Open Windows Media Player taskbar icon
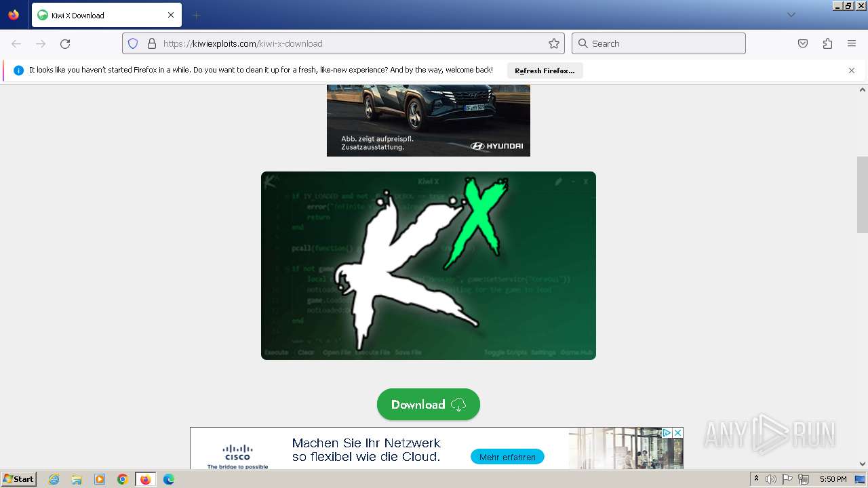This screenshot has height=488, width=868. click(x=100, y=479)
